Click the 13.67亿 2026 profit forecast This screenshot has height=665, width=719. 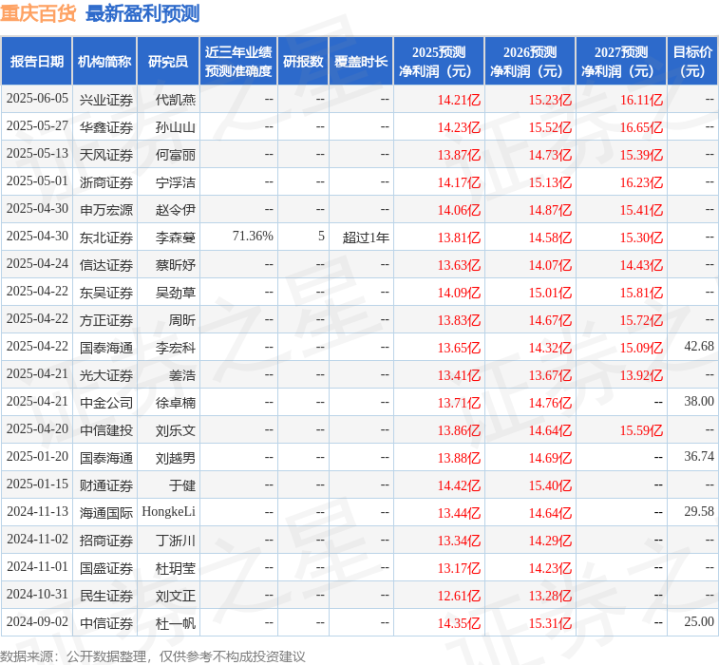(x=550, y=375)
